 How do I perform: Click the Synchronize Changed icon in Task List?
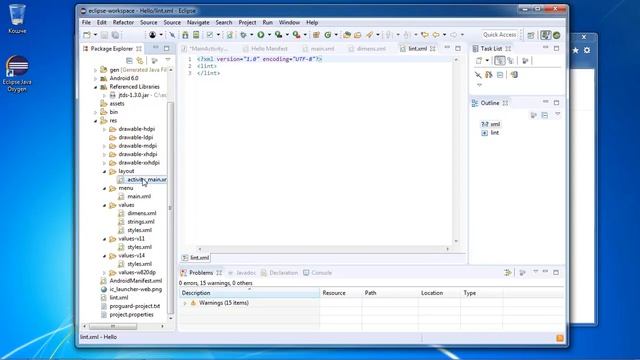click(x=514, y=75)
